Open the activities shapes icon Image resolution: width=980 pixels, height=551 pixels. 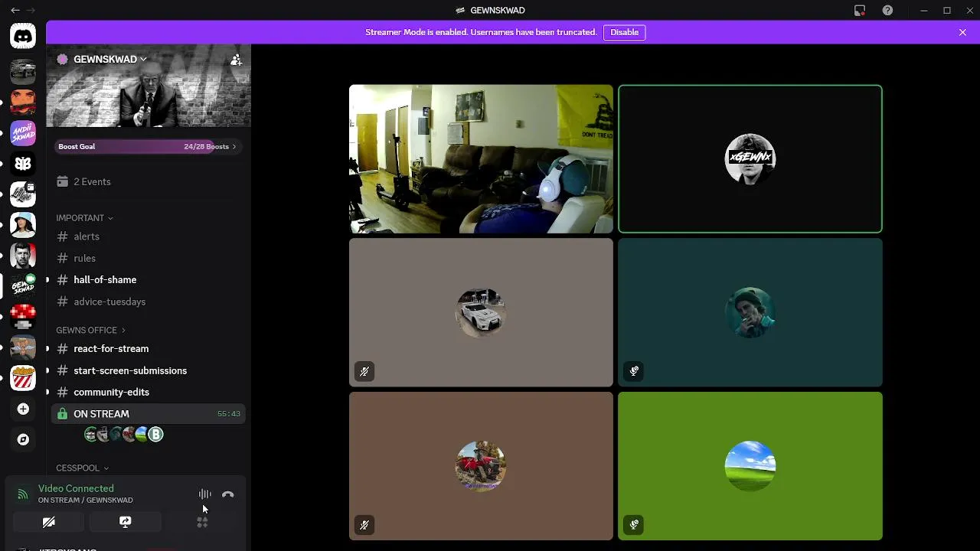[202, 522]
